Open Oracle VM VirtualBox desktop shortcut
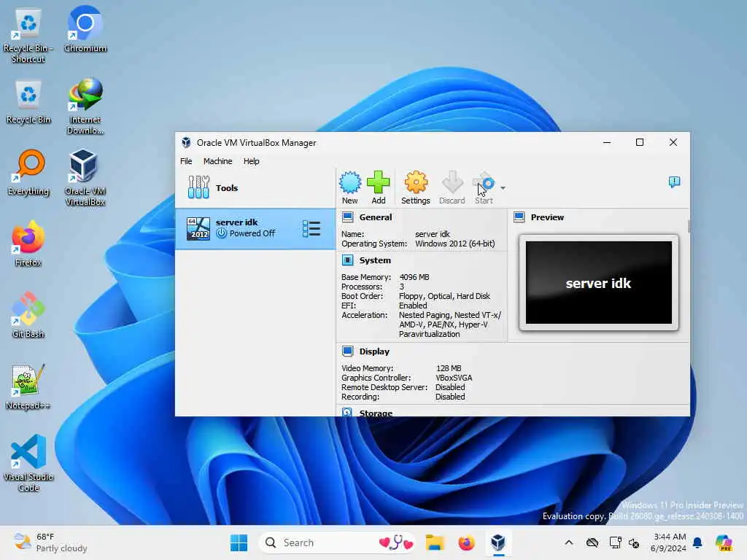Image resolution: width=747 pixels, height=560 pixels. tap(85, 178)
